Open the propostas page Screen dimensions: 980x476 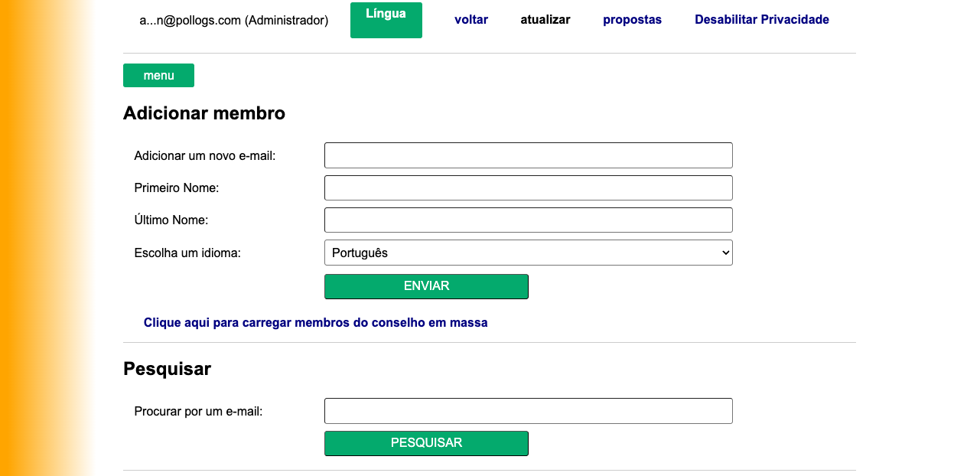pyautogui.click(x=632, y=19)
